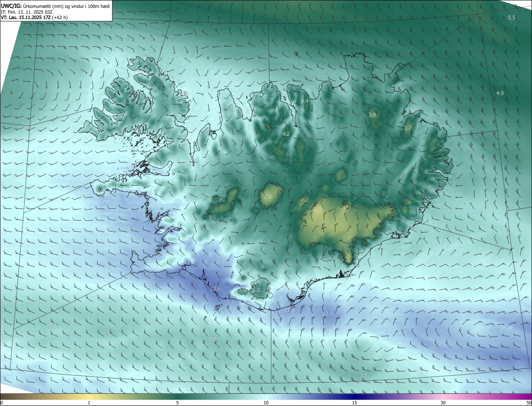Click the 7.5 value near the bottom edge

tap(364, 376)
